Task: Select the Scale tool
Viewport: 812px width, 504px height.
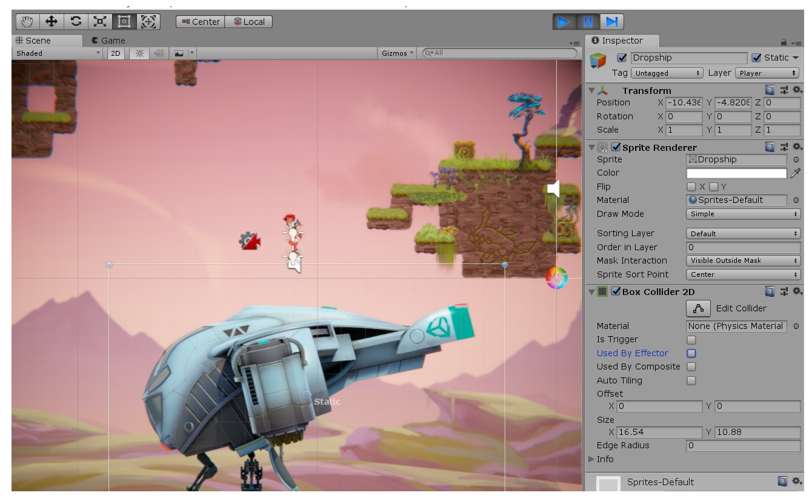Action: click(100, 22)
